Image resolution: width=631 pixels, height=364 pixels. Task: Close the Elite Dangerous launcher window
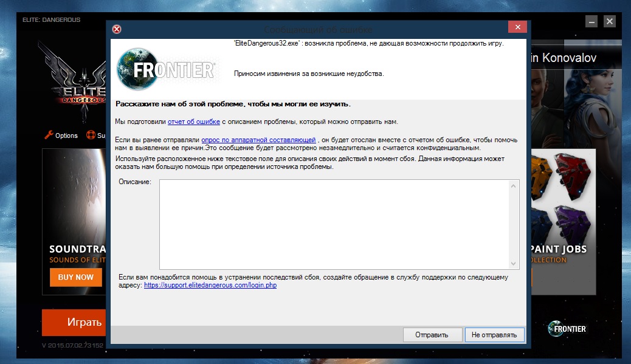(610, 21)
